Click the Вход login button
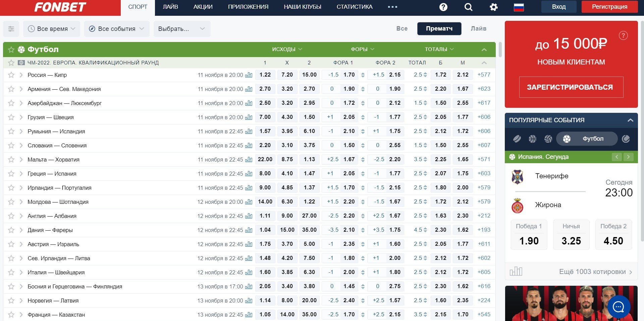 coord(559,7)
